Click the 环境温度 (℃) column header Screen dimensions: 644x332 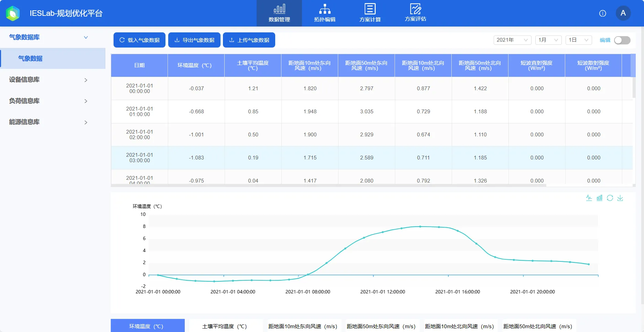pyautogui.click(x=196, y=65)
